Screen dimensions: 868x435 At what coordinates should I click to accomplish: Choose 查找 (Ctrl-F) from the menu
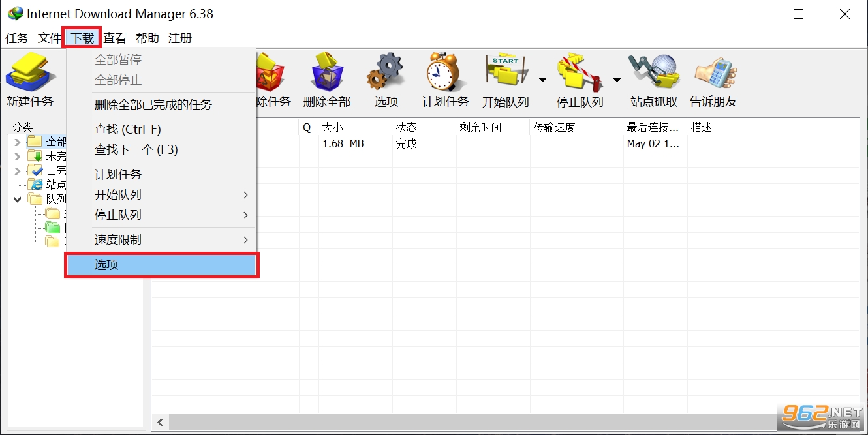[x=161, y=130]
